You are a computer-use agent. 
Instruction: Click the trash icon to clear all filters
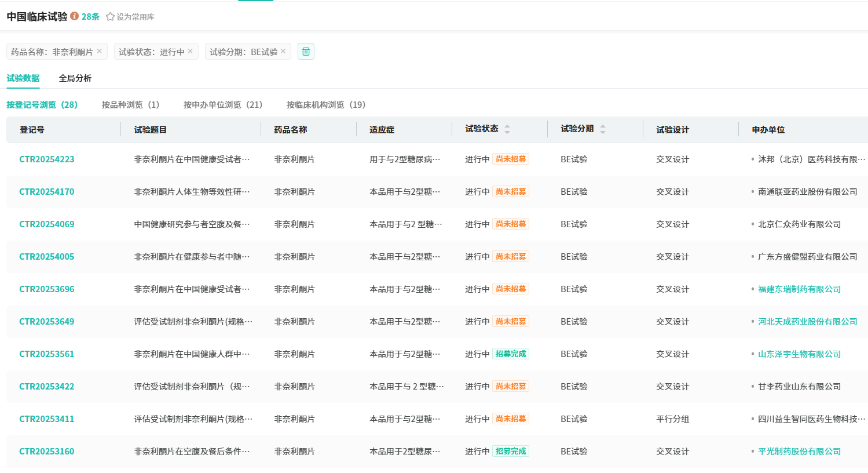(x=306, y=52)
